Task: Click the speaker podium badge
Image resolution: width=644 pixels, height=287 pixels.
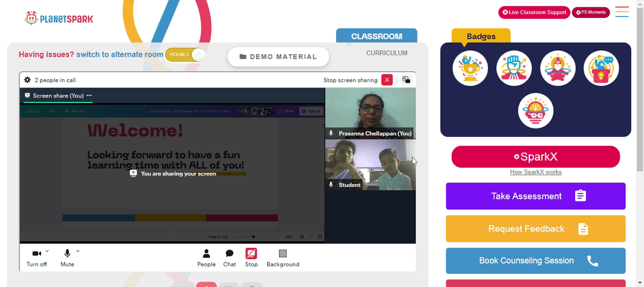Action: 601,68
